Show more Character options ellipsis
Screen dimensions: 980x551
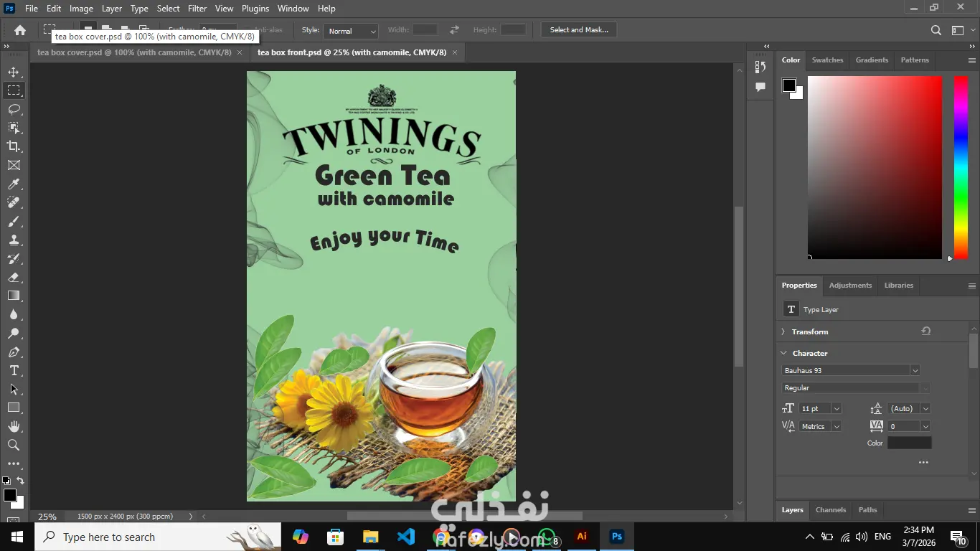pyautogui.click(x=923, y=463)
